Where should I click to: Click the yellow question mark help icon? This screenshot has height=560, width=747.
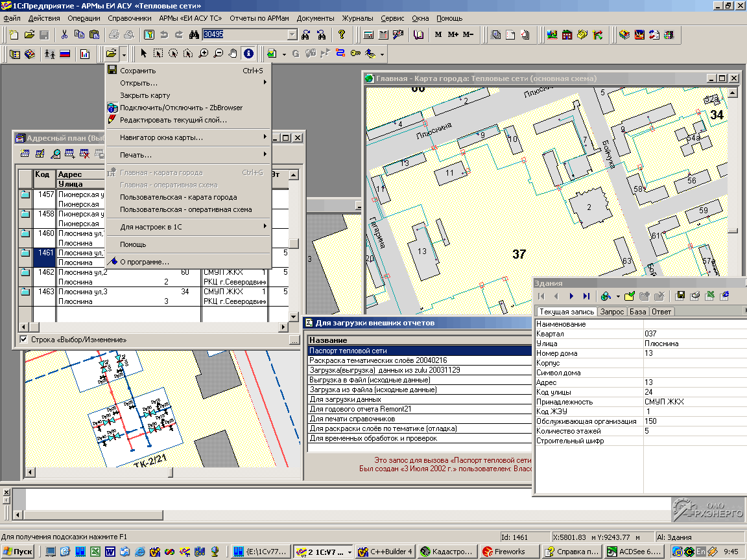coord(342,34)
